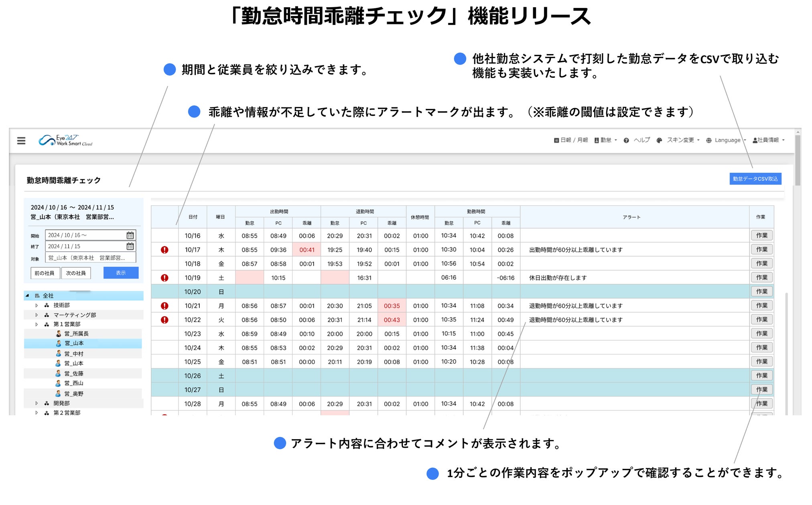Click the 対象 employee input field
812x505 pixels.
point(90,258)
